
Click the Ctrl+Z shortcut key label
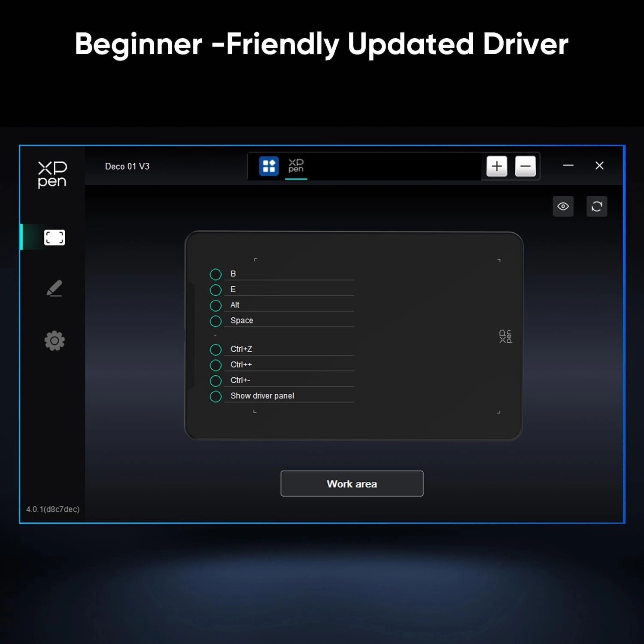pyautogui.click(x=241, y=349)
